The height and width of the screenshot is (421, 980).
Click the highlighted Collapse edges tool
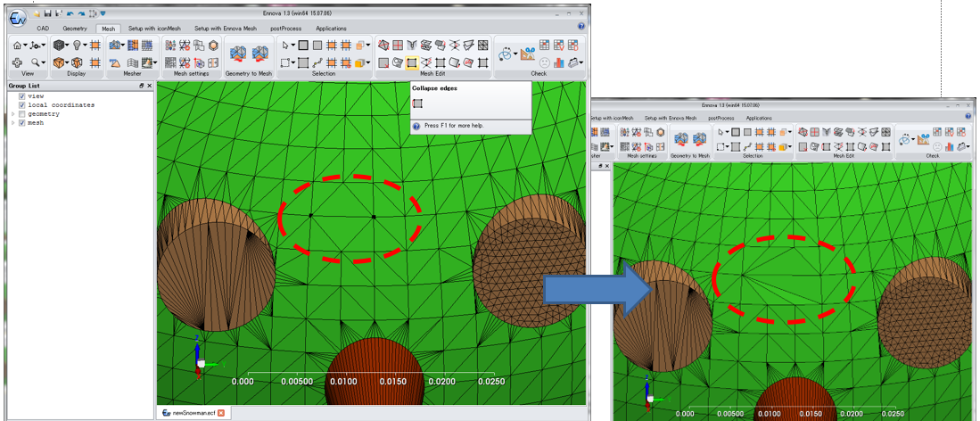pos(412,62)
